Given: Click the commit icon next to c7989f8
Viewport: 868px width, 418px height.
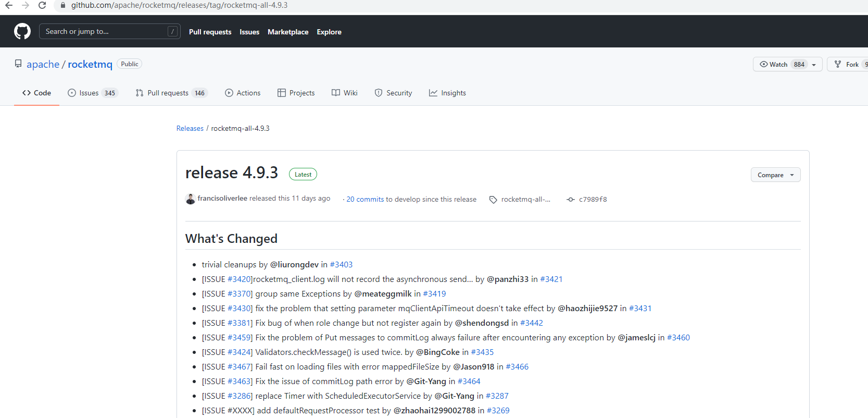Looking at the screenshot, I should [571, 200].
